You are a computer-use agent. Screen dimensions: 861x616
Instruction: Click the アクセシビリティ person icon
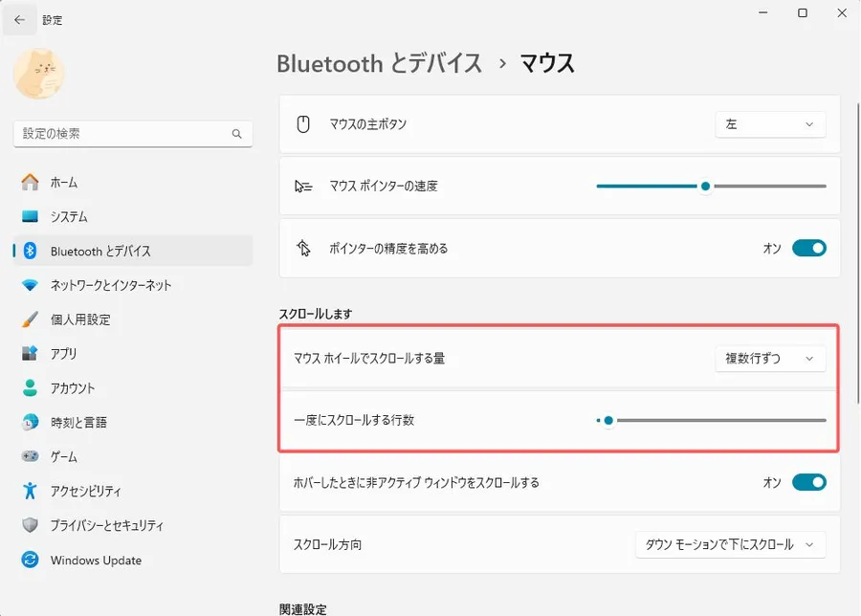click(31, 492)
